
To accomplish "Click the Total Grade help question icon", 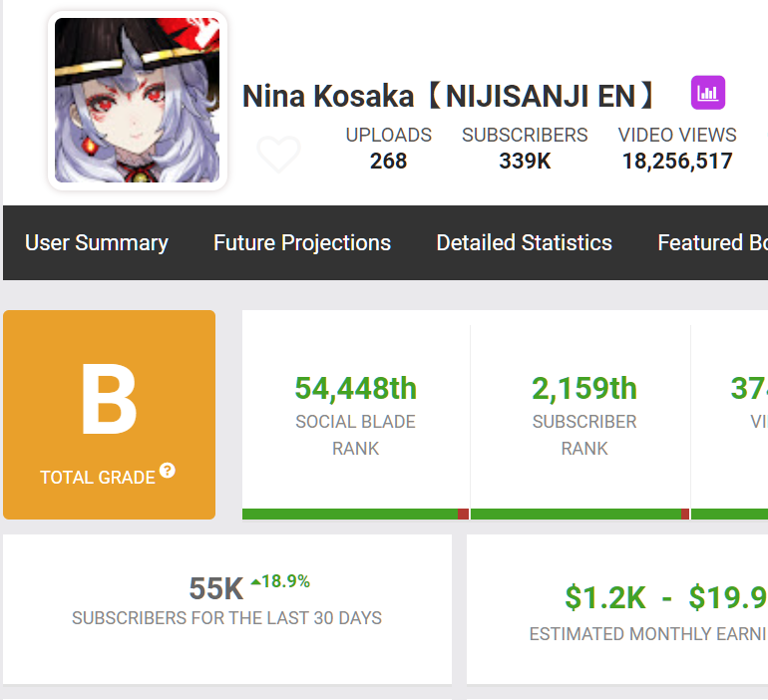I will [x=168, y=470].
